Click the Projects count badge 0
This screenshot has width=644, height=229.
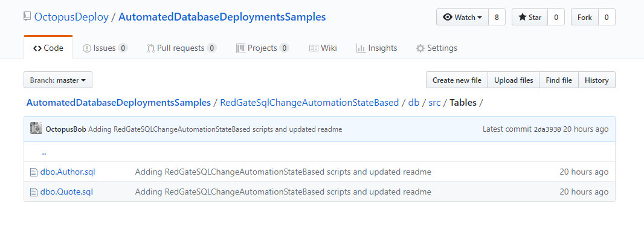tap(284, 48)
